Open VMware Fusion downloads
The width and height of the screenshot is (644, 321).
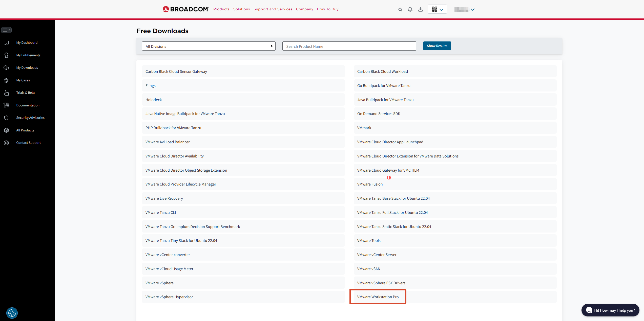(455, 184)
